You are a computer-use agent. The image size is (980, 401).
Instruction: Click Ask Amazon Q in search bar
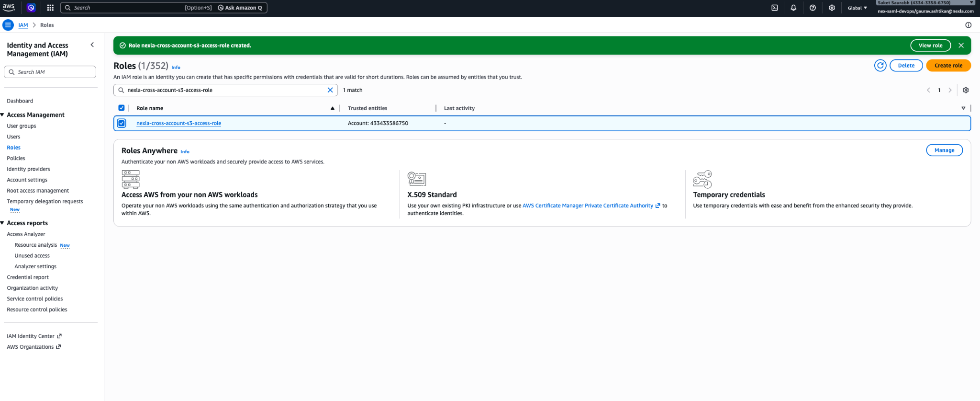pyautogui.click(x=240, y=8)
